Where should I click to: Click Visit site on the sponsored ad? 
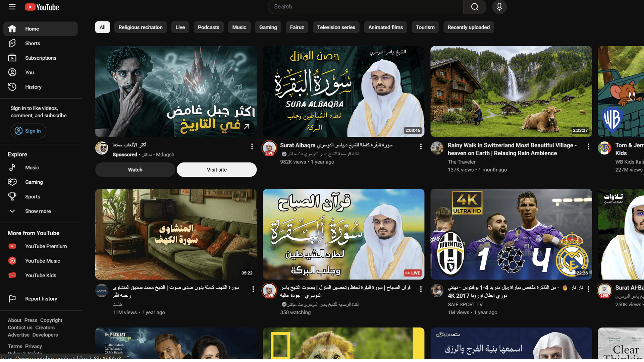click(217, 170)
